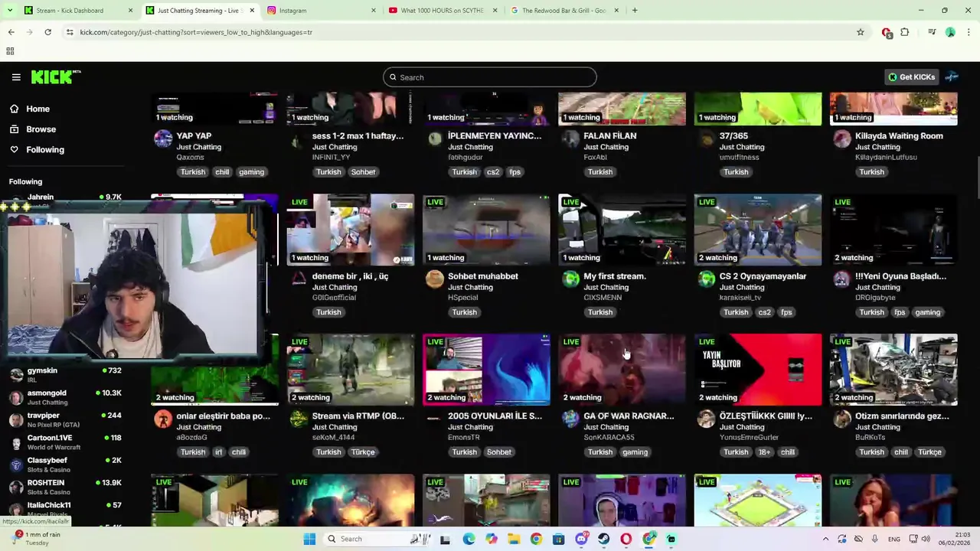
Task: Open the Home sidebar item
Action: (38, 109)
